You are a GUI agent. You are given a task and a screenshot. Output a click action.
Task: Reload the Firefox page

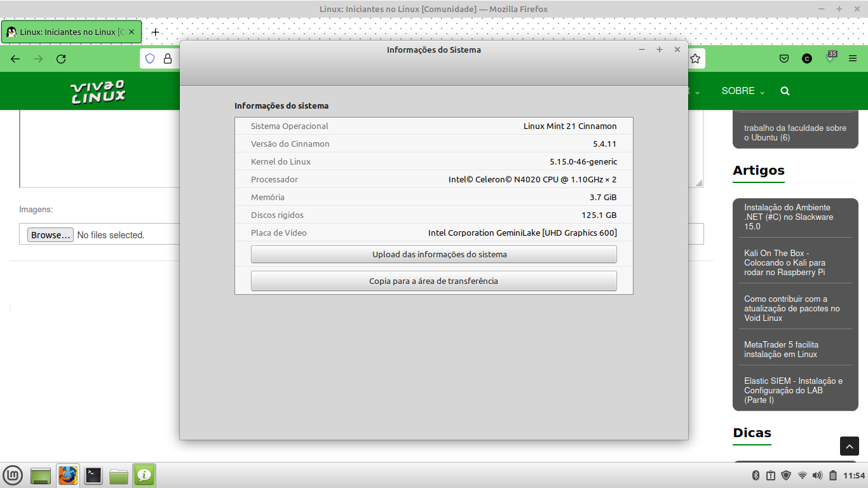pos(61,58)
